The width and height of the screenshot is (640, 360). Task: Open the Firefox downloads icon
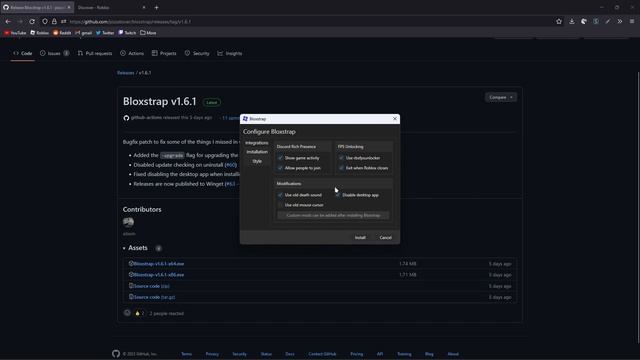(571, 21)
